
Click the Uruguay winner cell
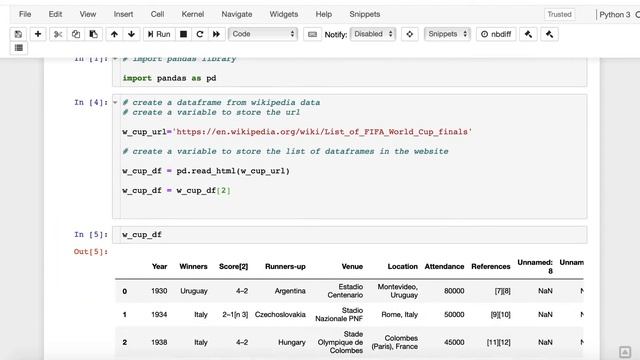[x=194, y=291]
